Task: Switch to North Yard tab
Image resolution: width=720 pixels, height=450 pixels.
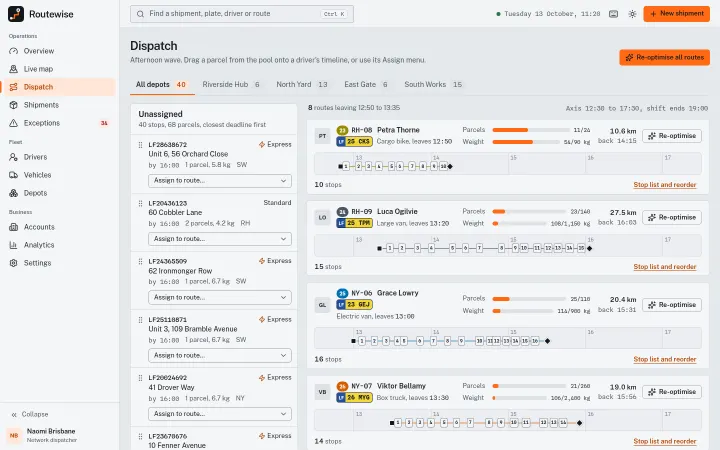Action: [x=302, y=85]
